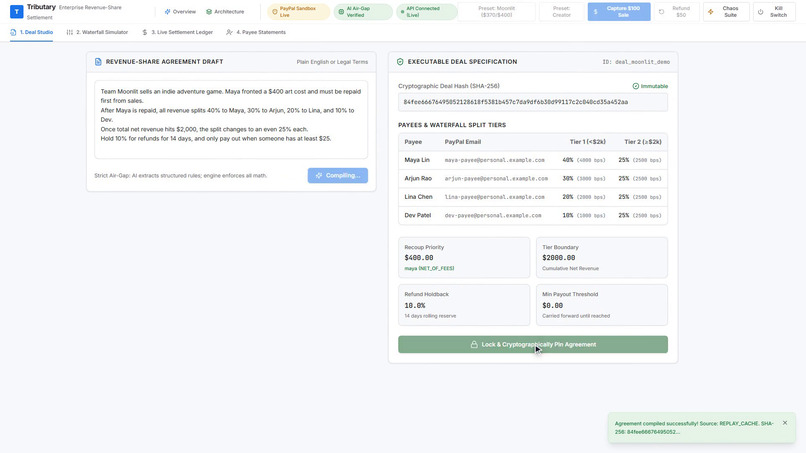Viewport: 806px width, 453px height.
Task: Switch to 2. Waterfall Simulator tab
Action: coord(97,32)
